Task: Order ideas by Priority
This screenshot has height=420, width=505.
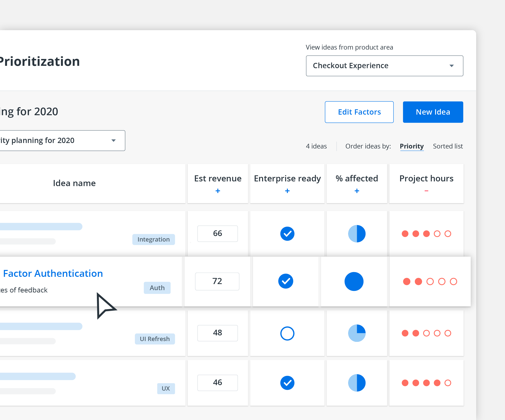Action: [x=411, y=146]
